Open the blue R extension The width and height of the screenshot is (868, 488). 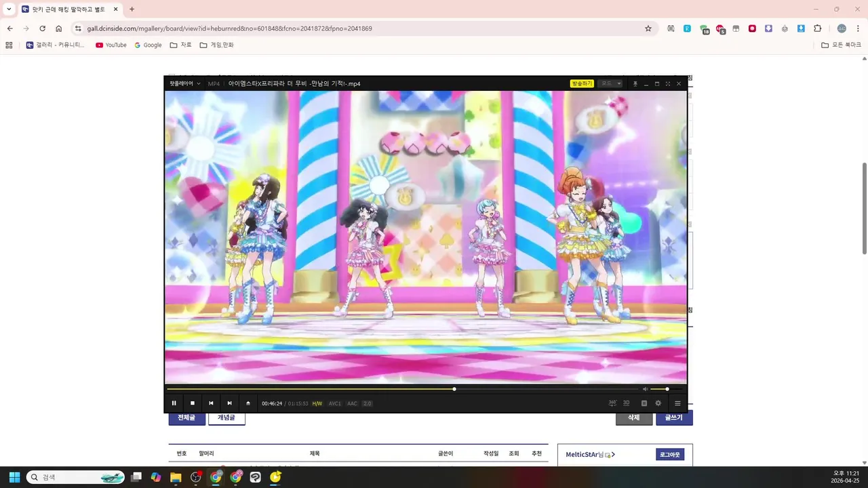click(687, 28)
